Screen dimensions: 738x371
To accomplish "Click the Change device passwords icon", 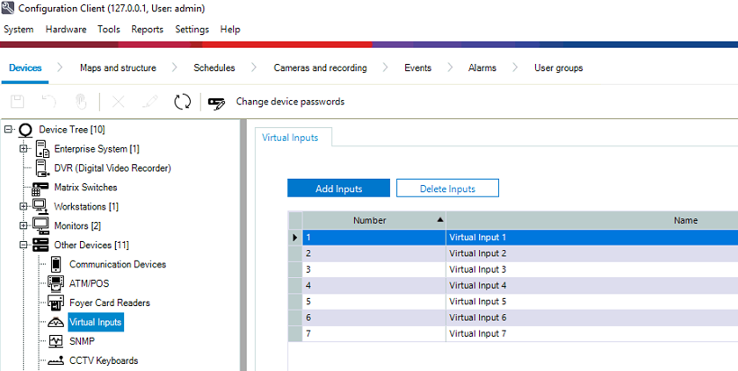I will [217, 103].
